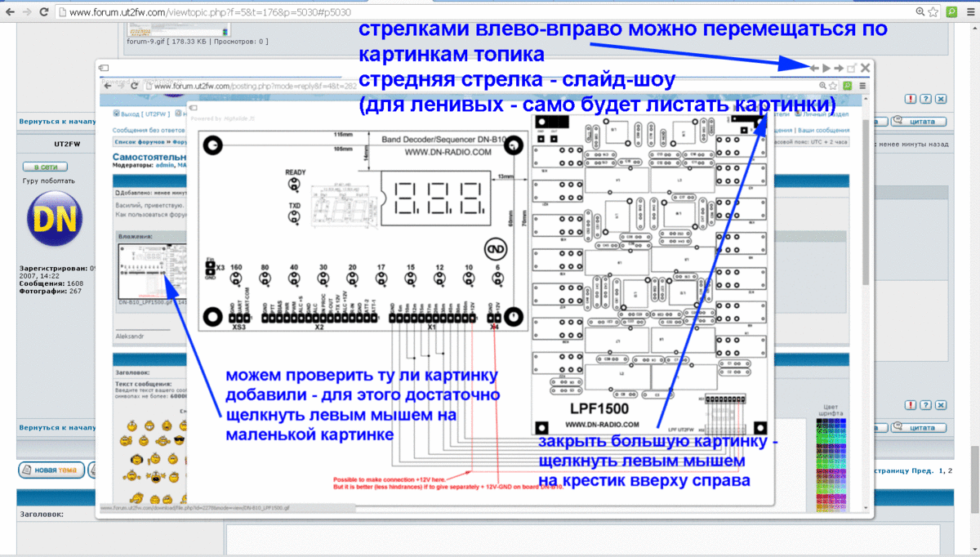Go to next image in Highslide viewer

pyautogui.click(x=839, y=69)
